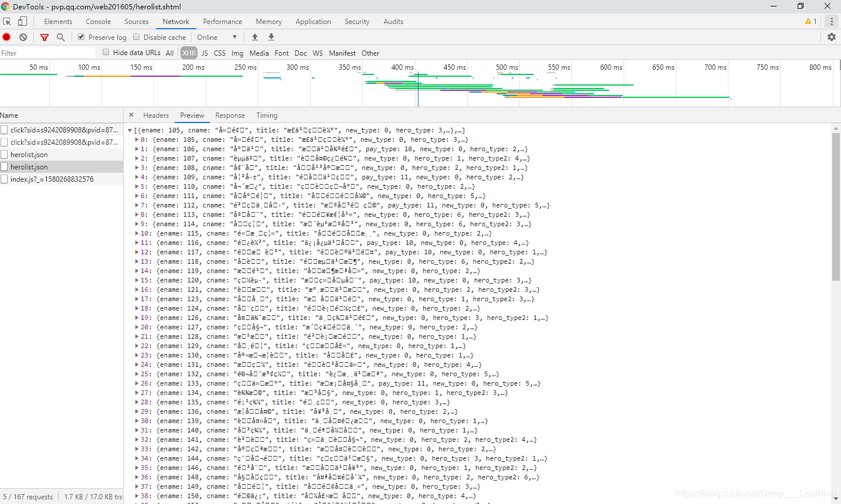The image size is (841, 504).
Task: Import HAR file with upload arrow
Action: pos(255,37)
